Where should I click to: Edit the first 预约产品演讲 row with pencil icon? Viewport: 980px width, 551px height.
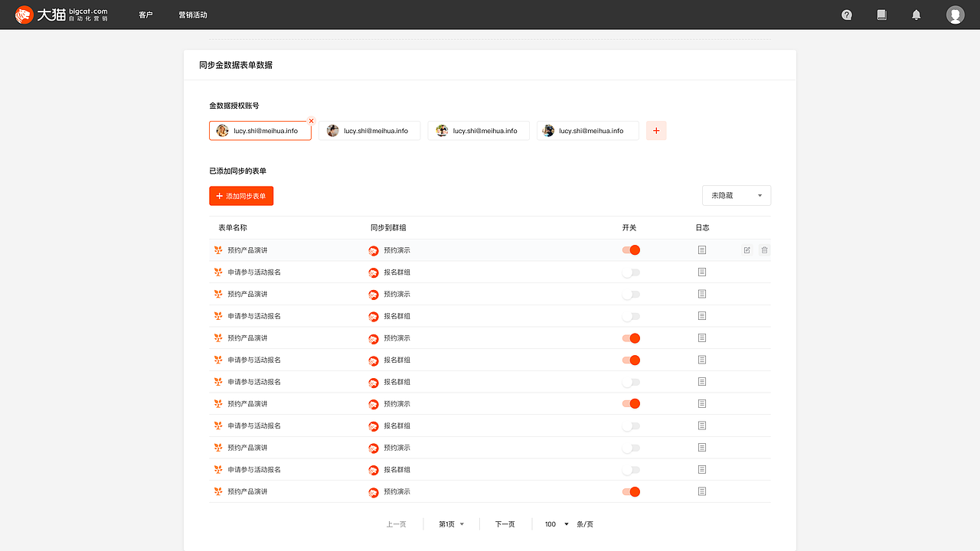[x=747, y=250]
